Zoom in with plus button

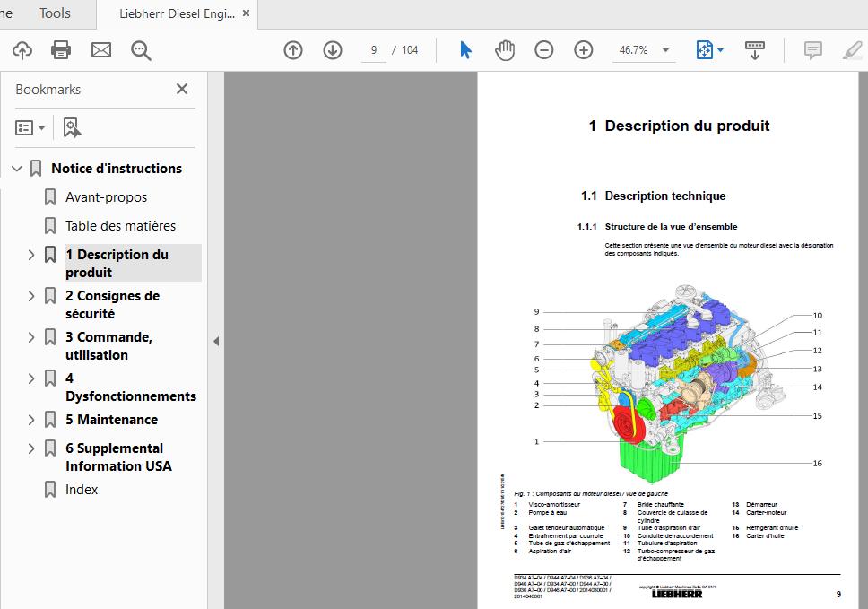(x=584, y=50)
